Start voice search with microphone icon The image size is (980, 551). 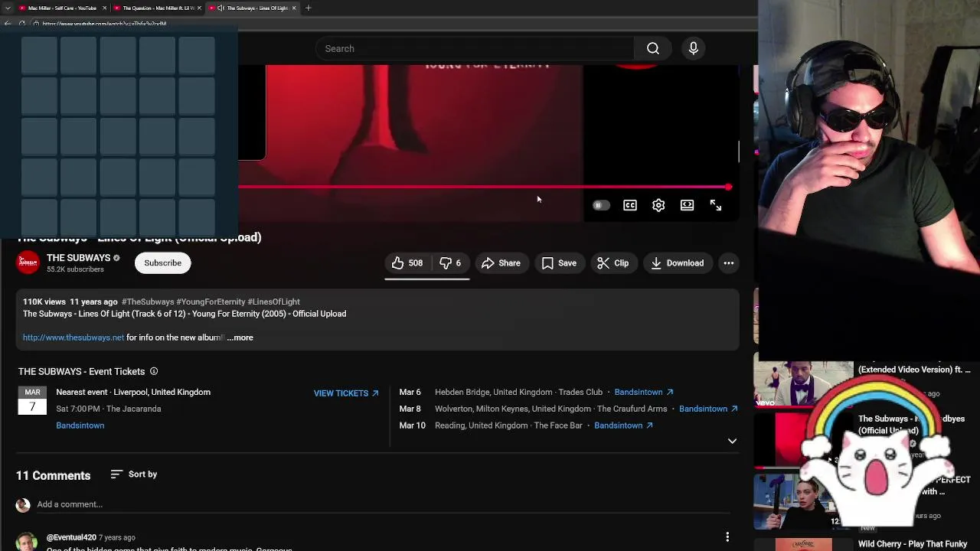point(693,48)
